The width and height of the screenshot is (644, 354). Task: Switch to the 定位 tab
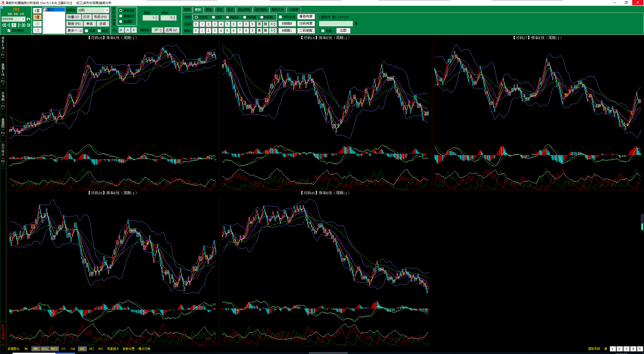[220, 10]
